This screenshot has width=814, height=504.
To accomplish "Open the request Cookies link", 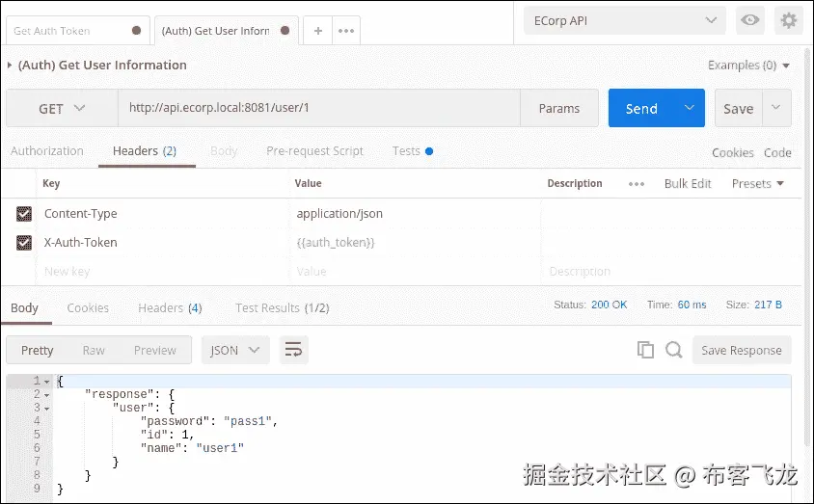I will point(732,152).
